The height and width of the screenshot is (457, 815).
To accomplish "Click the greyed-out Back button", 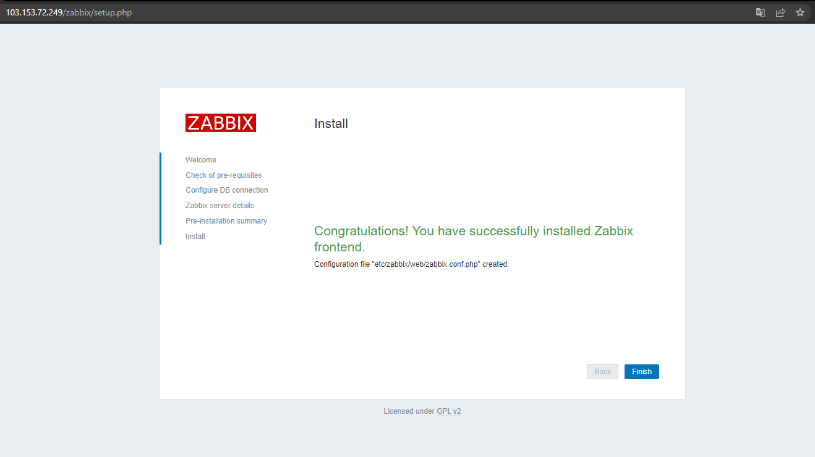I will 602,371.
